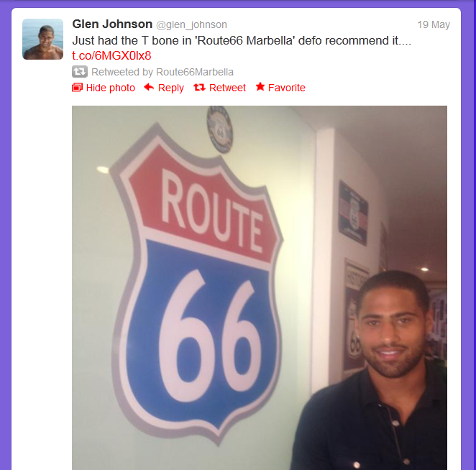Click the grey retweeted badge icon

pyautogui.click(x=80, y=72)
